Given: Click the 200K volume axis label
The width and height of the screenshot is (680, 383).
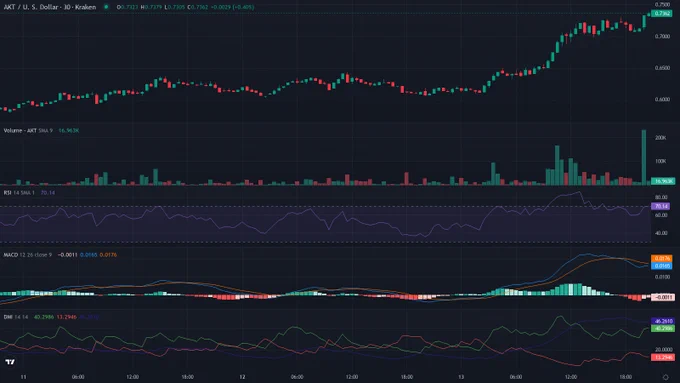Looking at the screenshot, I should coord(660,137).
